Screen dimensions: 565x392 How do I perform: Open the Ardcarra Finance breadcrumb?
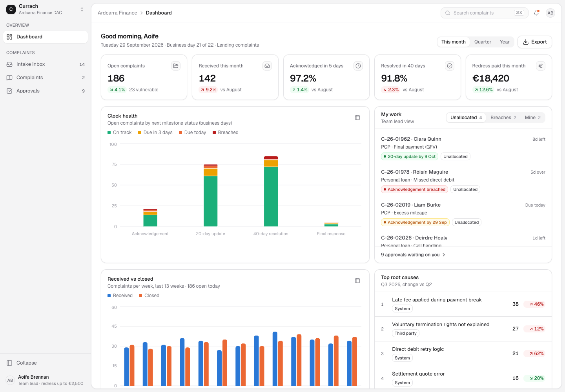pyautogui.click(x=117, y=13)
